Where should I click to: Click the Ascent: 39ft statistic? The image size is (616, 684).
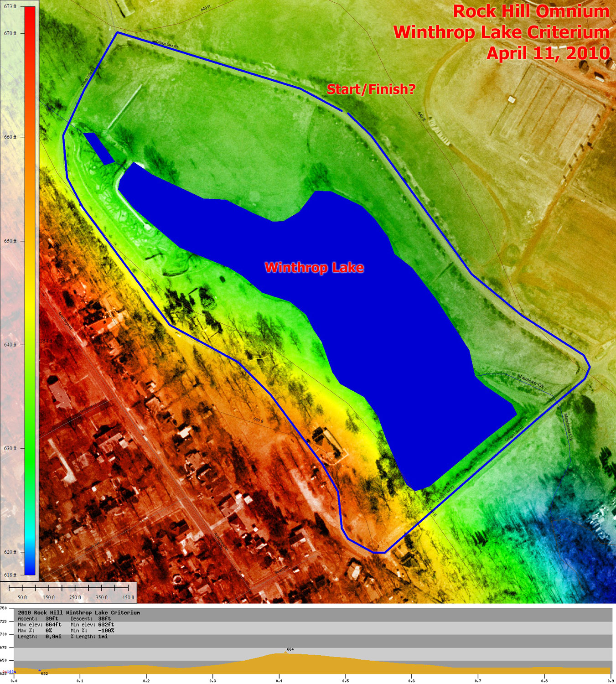click(38, 619)
